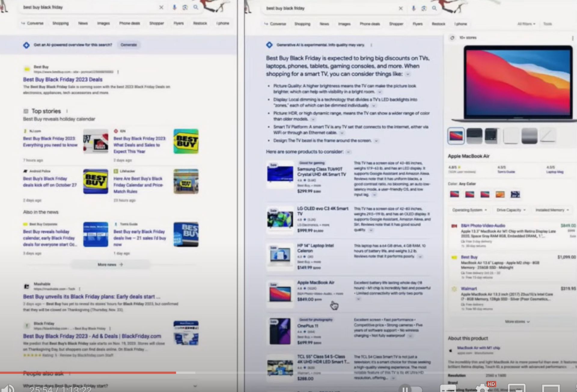Image resolution: width=577 pixels, height=392 pixels.
Task: Open the BlackFriday.com 'Ad & Deals' result
Action: (92, 336)
